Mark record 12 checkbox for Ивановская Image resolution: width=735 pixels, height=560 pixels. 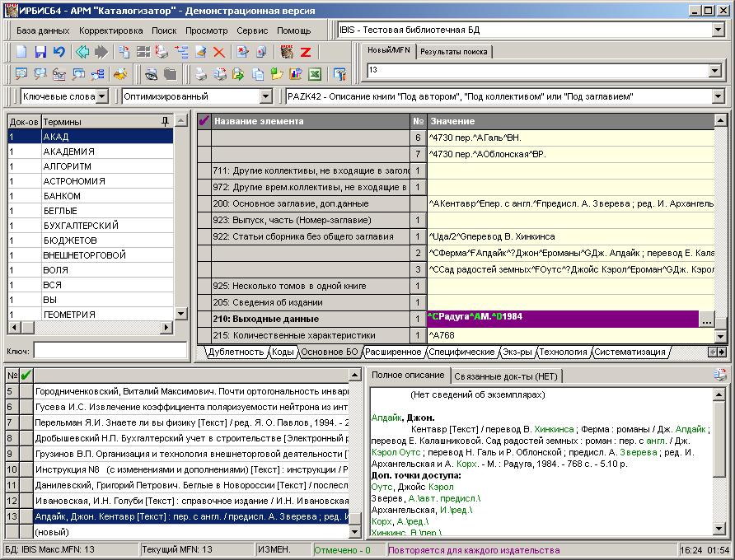pos(26,501)
